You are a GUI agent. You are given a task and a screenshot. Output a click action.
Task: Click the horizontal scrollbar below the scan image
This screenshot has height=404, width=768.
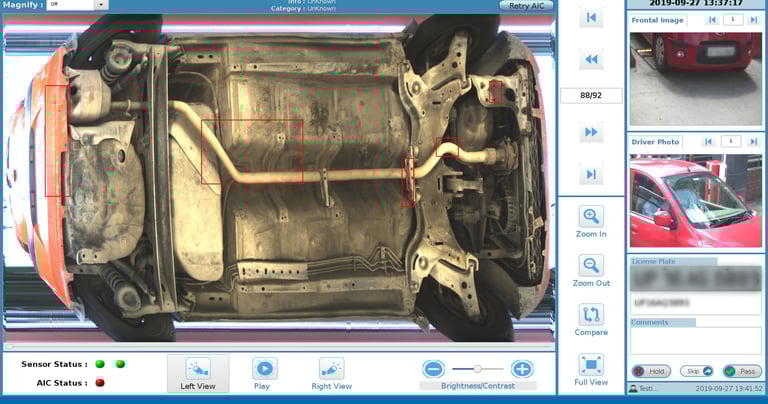tap(279, 347)
